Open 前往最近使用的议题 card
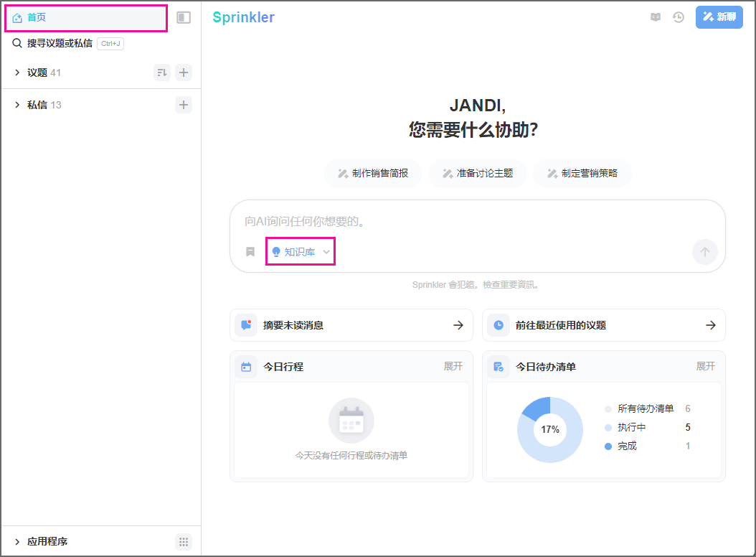 pos(604,325)
